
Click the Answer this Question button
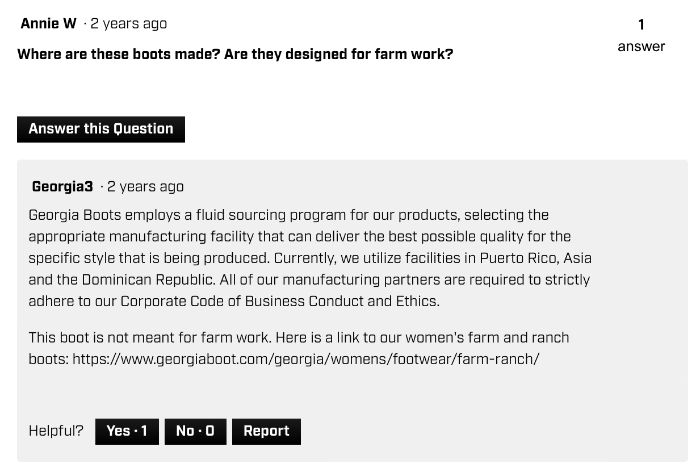click(101, 129)
